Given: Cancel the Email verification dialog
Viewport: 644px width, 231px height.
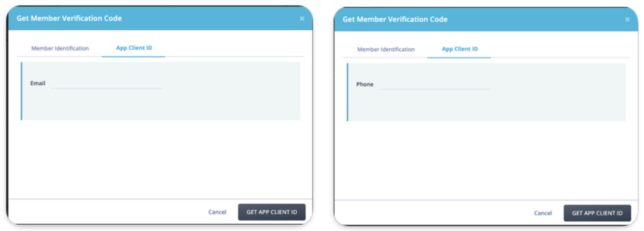Looking at the screenshot, I should (217, 212).
